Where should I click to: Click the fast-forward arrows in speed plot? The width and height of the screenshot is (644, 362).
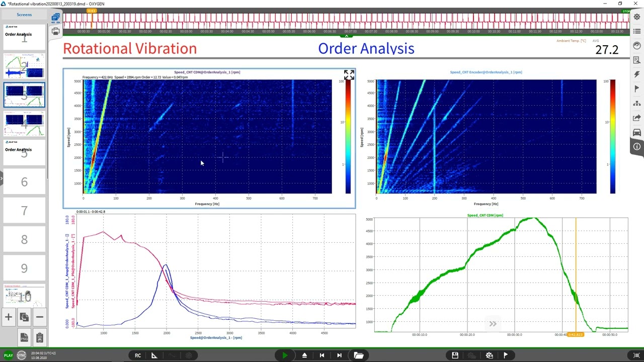(493, 324)
